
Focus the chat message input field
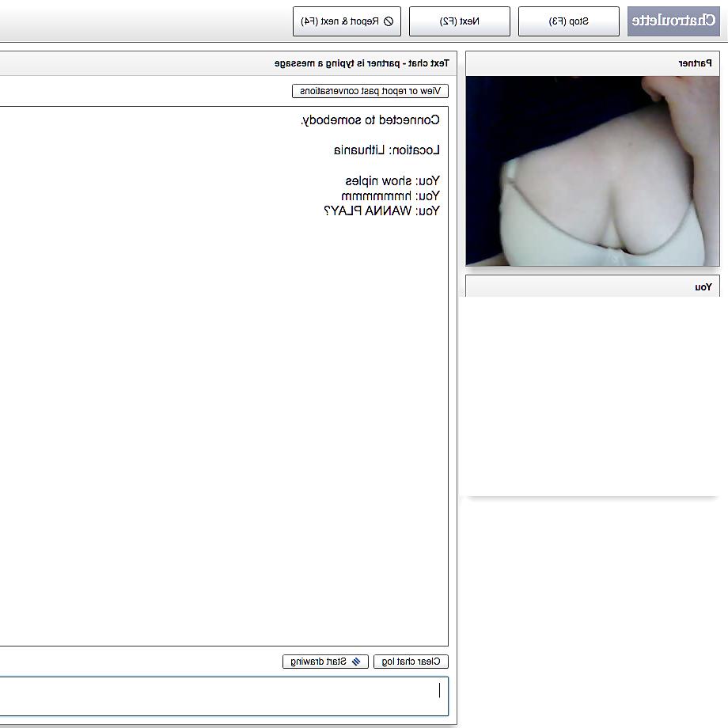[x=224, y=696]
